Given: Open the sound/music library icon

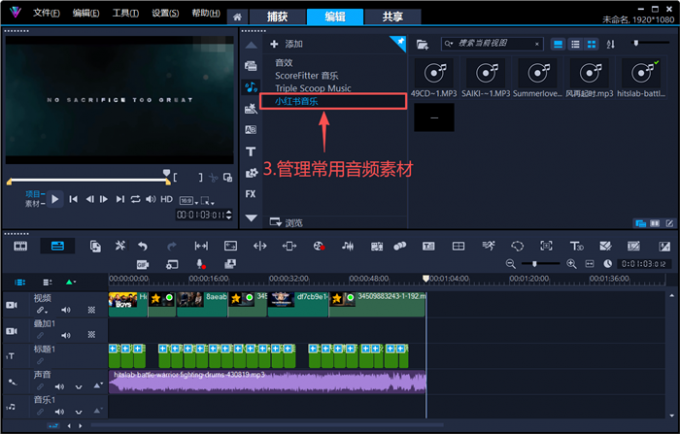Looking at the screenshot, I should click(251, 87).
